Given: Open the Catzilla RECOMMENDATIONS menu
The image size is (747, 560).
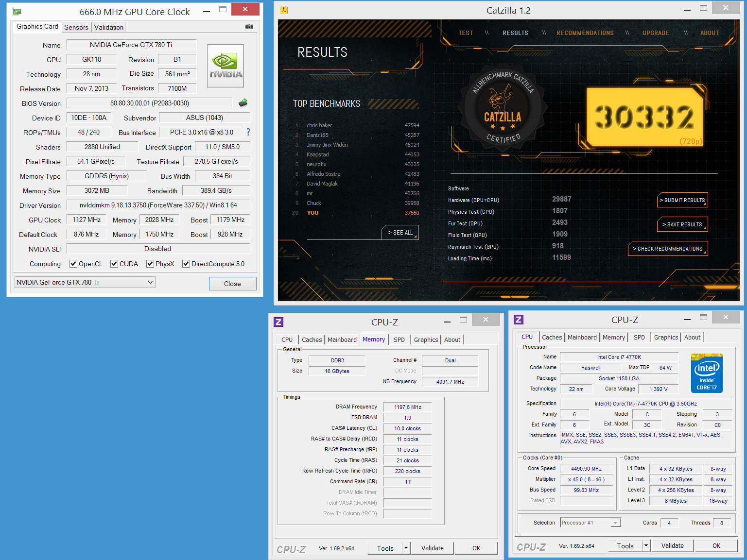Looking at the screenshot, I should [x=585, y=33].
